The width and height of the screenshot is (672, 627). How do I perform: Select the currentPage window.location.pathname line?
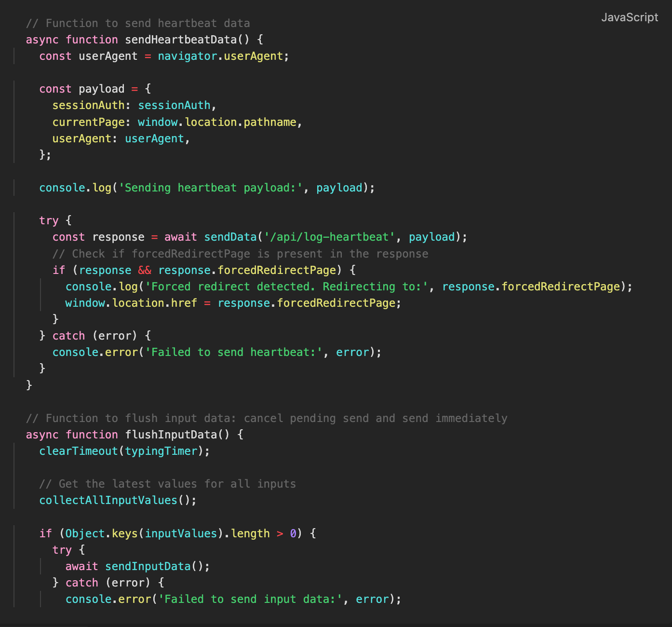176,122
